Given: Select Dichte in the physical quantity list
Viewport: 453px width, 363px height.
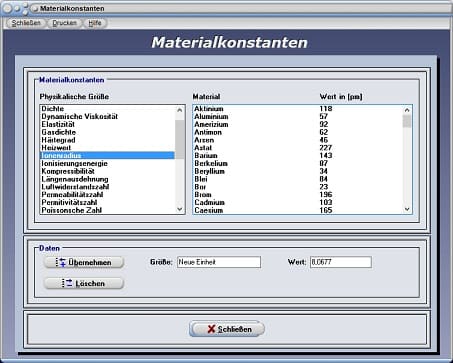Looking at the screenshot, I should coord(107,109).
